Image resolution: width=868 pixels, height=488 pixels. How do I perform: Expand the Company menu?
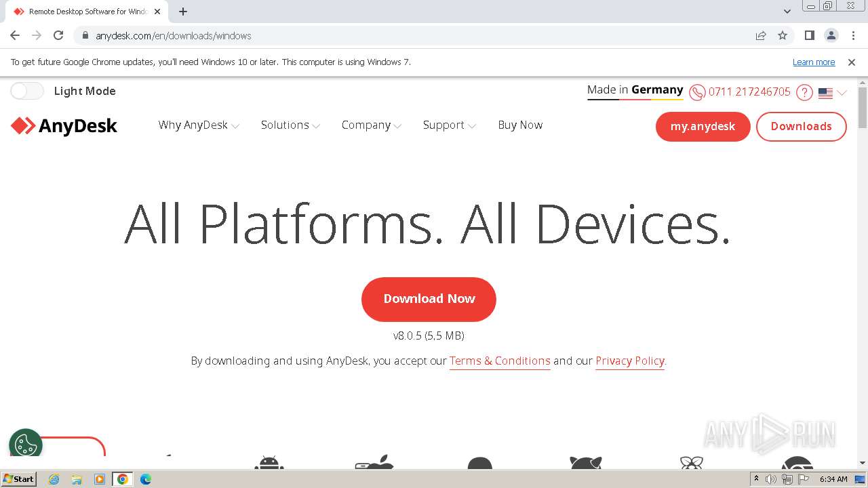coord(372,125)
